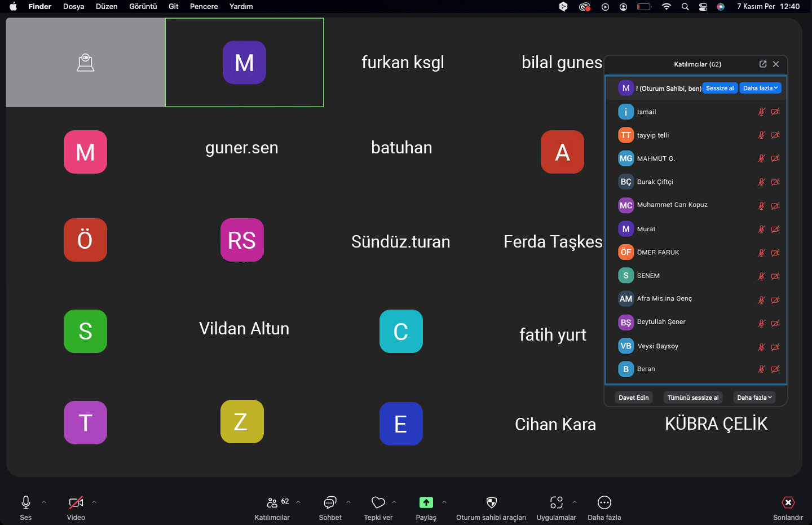The height and width of the screenshot is (525, 812).
Task: Open the Katılımcılar participants list icon
Action: (272, 502)
